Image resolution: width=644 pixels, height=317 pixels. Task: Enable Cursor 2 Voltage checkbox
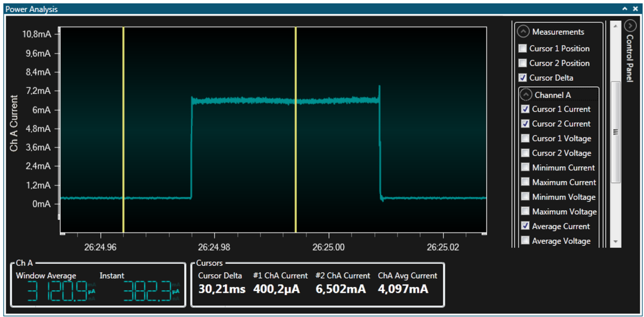coord(526,153)
